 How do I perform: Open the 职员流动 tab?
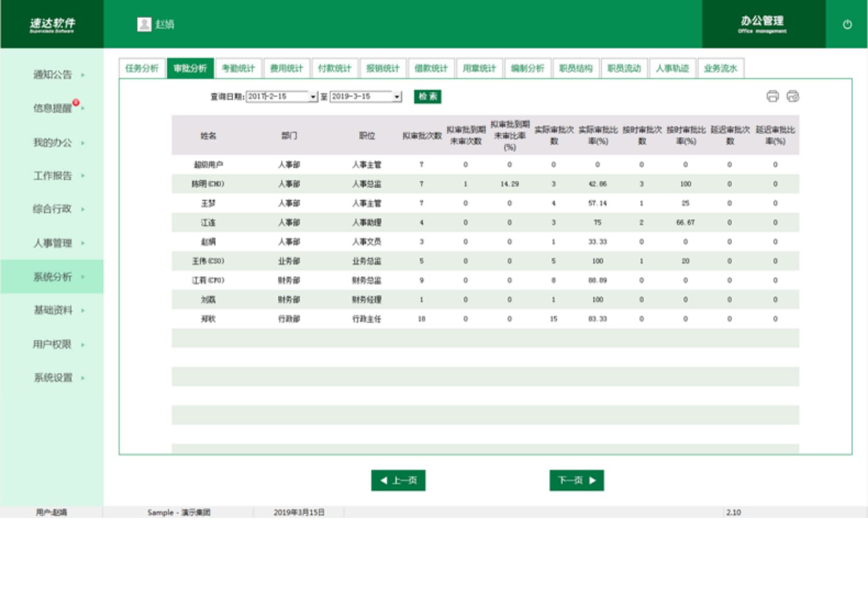(x=624, y=68)
